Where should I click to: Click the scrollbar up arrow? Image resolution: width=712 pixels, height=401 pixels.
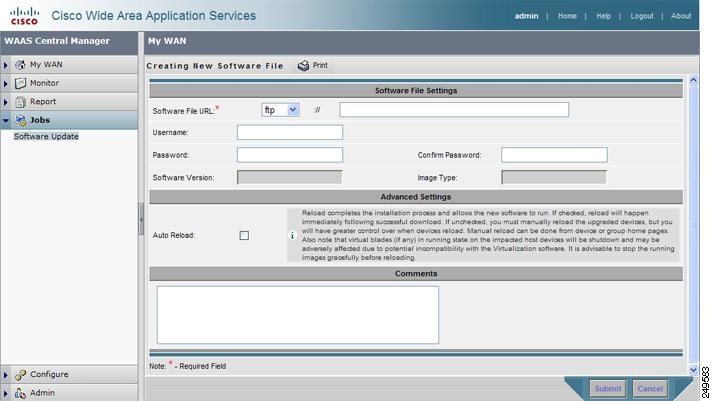[693, 80]
